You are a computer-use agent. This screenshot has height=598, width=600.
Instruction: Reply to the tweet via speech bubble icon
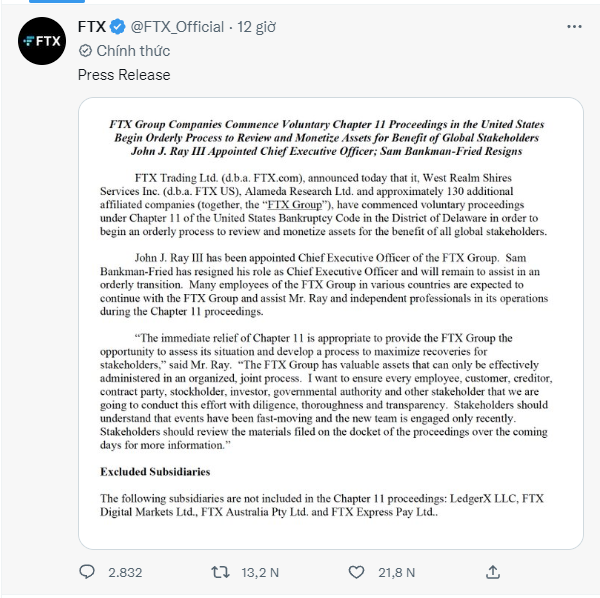(87, 572)
